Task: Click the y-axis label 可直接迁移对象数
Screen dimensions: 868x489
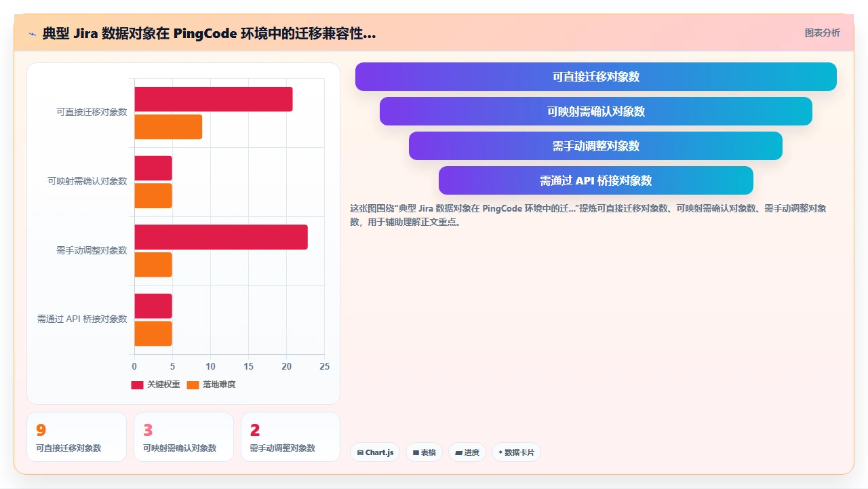Action: 92,113
